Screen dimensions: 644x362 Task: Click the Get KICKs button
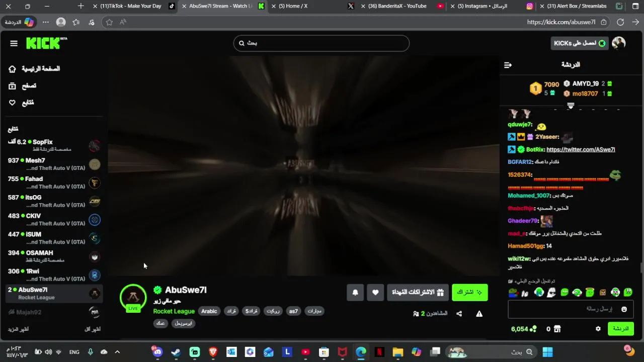point(580,43)
